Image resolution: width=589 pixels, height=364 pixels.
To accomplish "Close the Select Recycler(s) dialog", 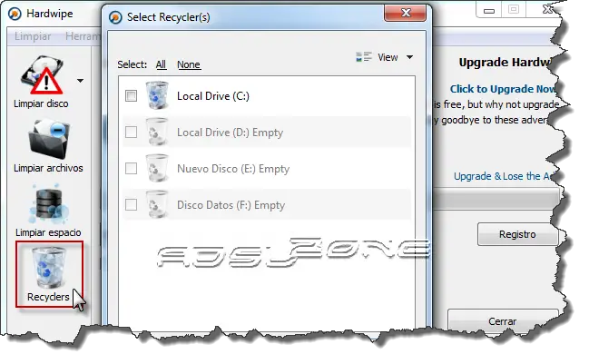I will tap(406, 13).
